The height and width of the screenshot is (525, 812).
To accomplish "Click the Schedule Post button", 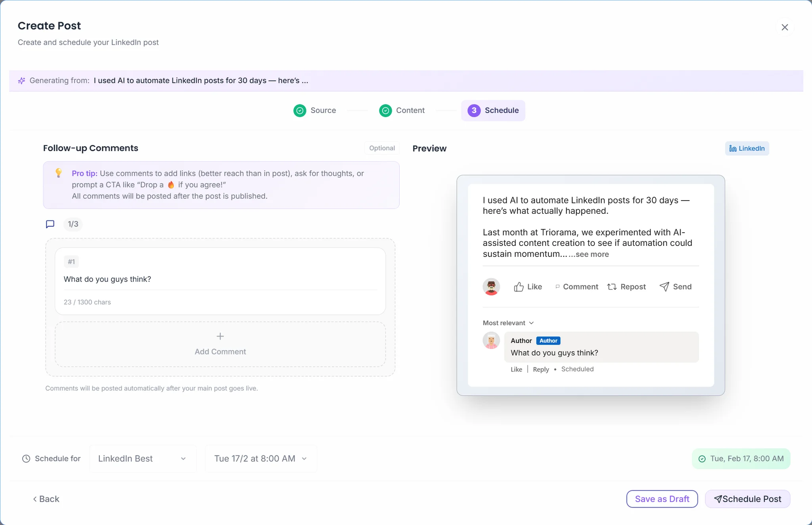I will click(x=747, y=499).
